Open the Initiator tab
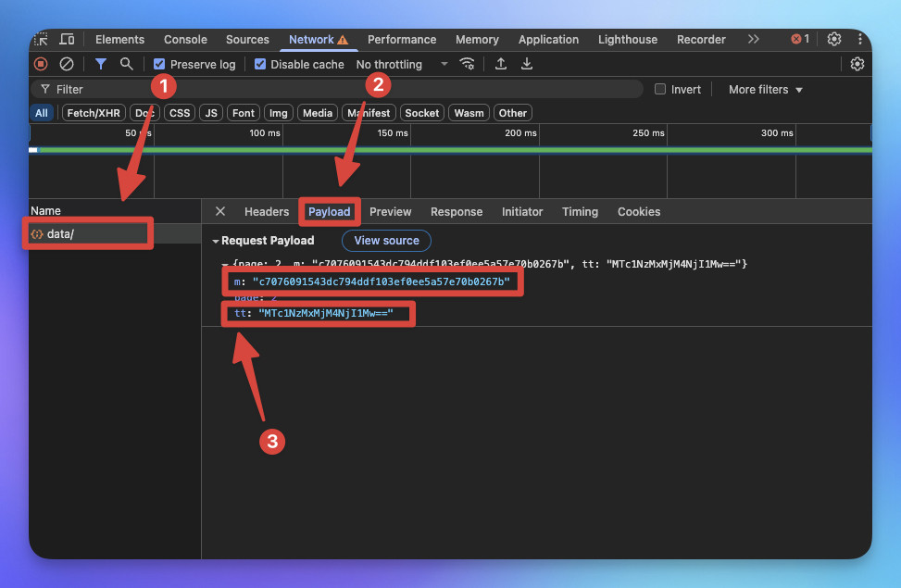 pos(521,211)
